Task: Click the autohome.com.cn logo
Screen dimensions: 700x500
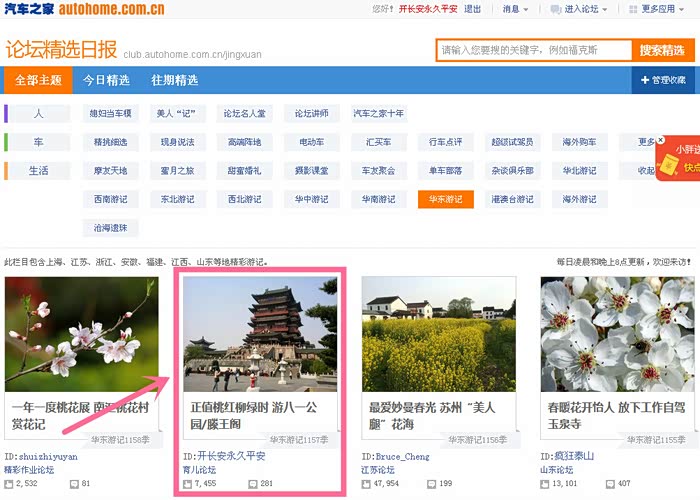Action: tap(85, 9)
